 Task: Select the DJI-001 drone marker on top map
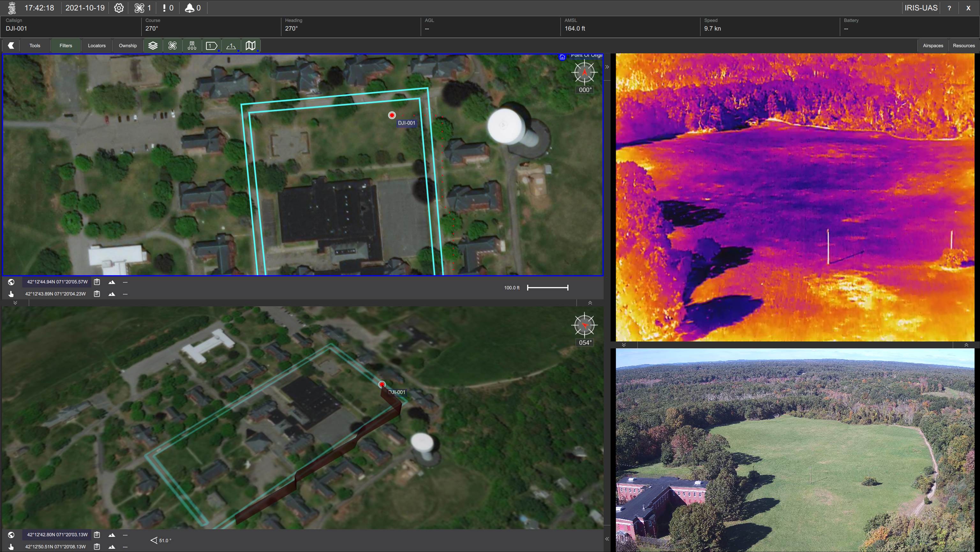click(x=392, y=115)
